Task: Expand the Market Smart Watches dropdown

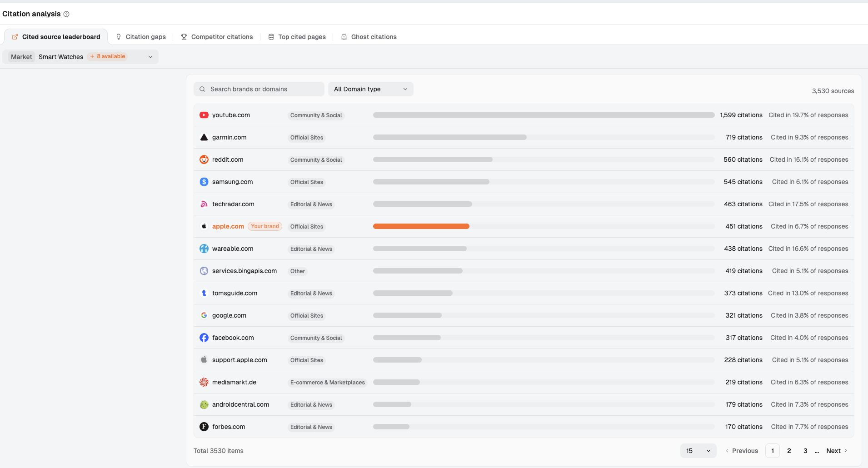Action: coord(80,57)
